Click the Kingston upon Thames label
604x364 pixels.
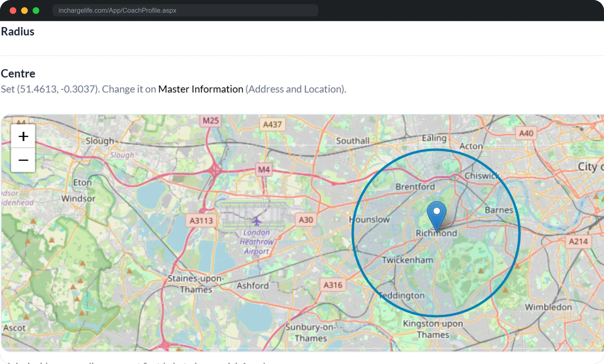[433, 329]
